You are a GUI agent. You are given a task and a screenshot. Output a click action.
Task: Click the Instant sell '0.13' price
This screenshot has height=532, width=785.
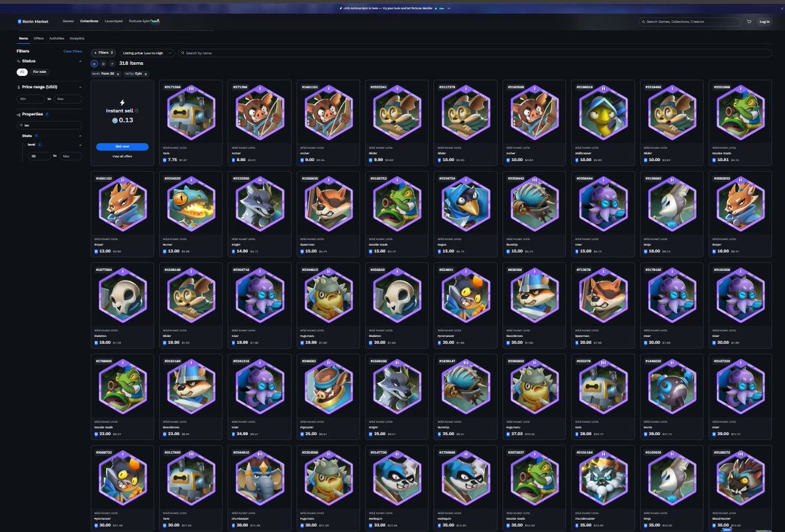point(122,120)
